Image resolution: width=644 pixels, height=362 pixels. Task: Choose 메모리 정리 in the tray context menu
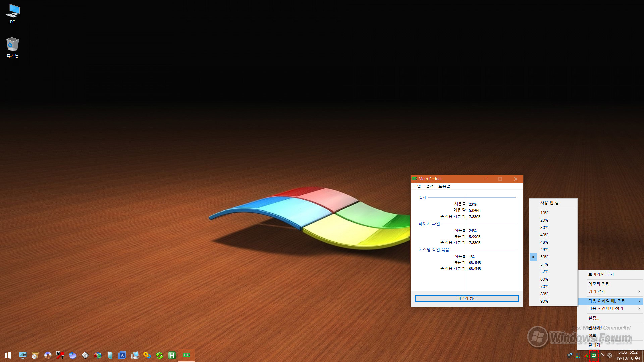[x=610, y=284]
